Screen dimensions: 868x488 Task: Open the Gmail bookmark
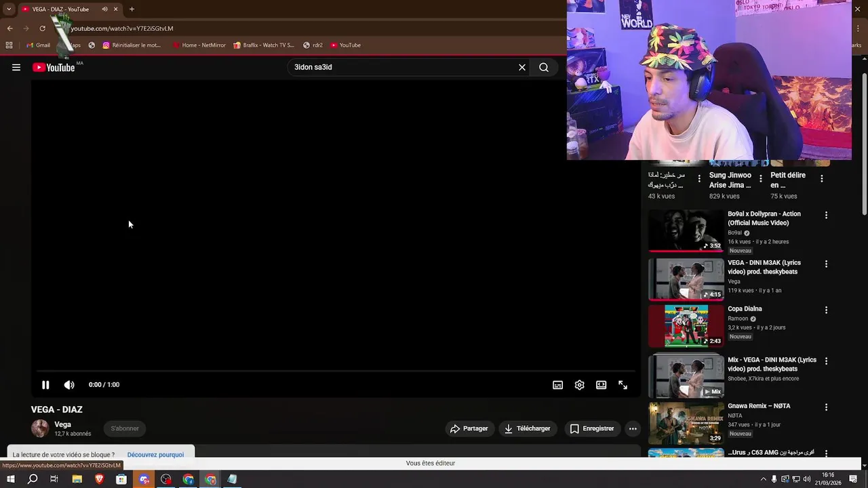coord(38,45)
